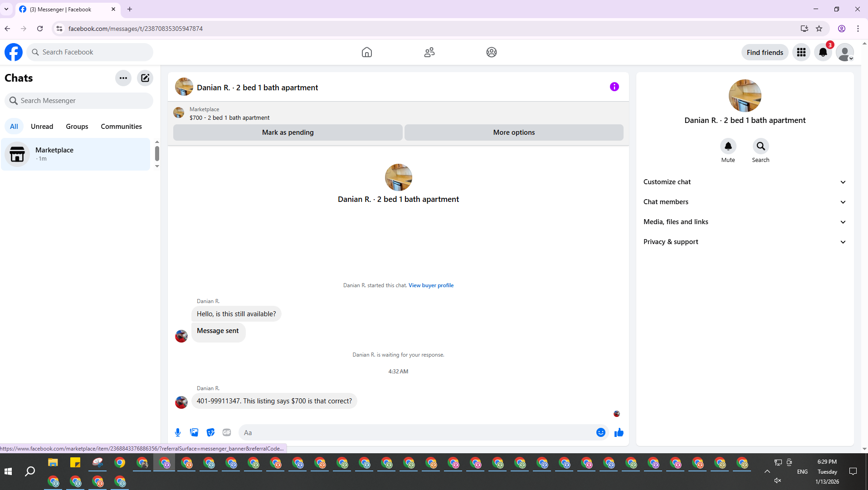
Task: Install app icon in address bar
Action: (x=805, y=29)
